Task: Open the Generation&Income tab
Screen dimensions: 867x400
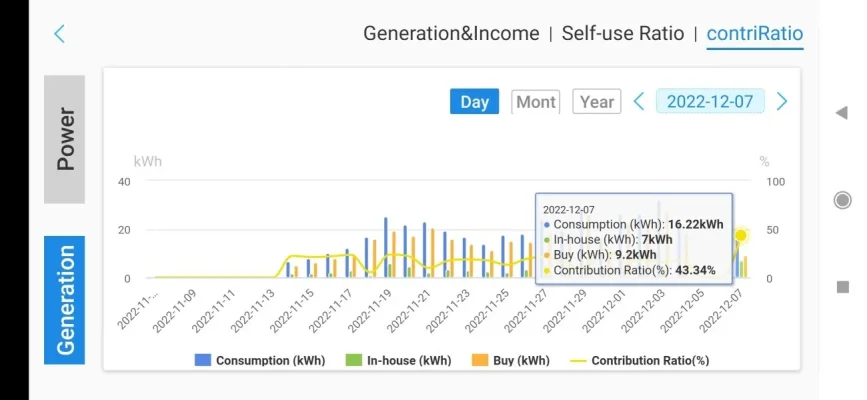Action: click(x=451, y=34)
